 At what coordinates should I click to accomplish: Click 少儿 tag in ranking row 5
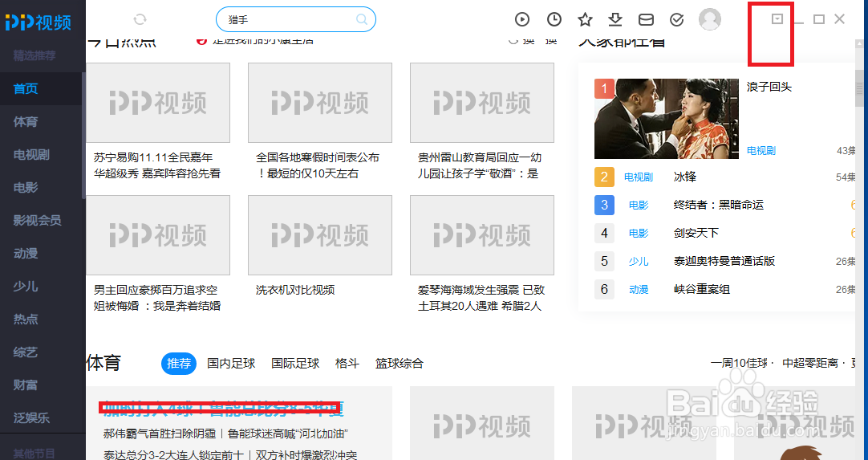coord(639,261)
